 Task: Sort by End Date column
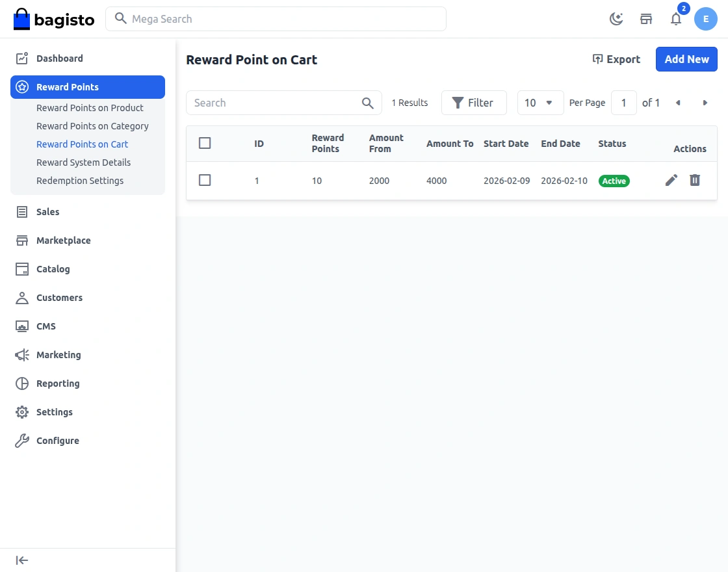point(560,144)
